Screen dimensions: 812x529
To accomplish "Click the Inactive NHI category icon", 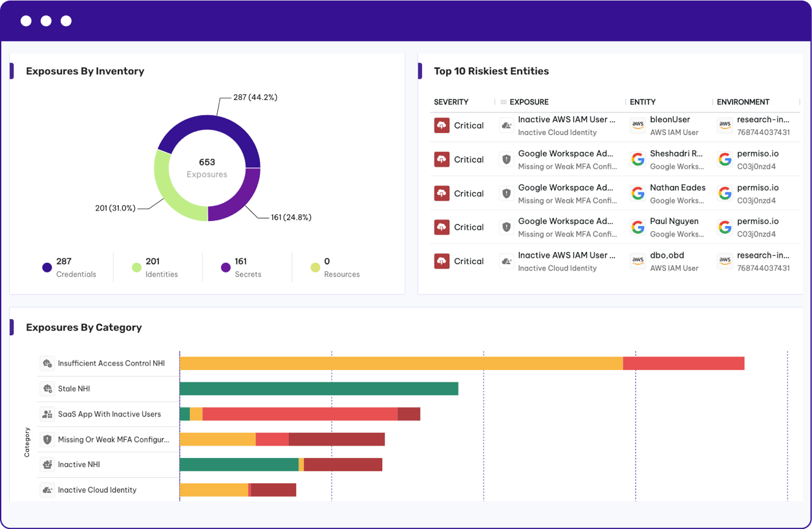I will point(47,464).
